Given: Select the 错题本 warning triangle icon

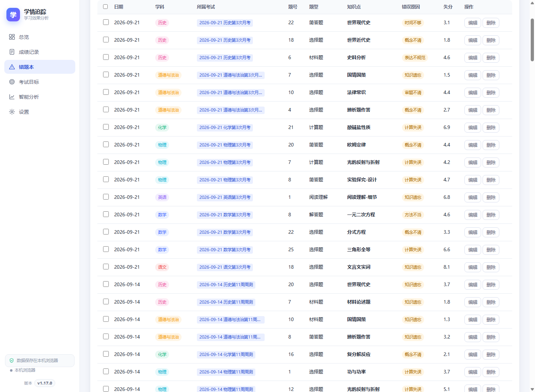Looking at the screenshot, I should [x=12, y=67].
